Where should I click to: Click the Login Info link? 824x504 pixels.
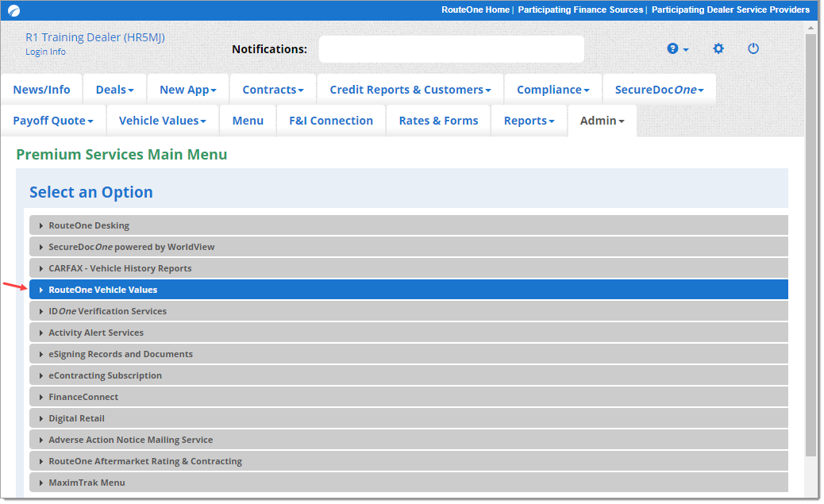[46, 52]
